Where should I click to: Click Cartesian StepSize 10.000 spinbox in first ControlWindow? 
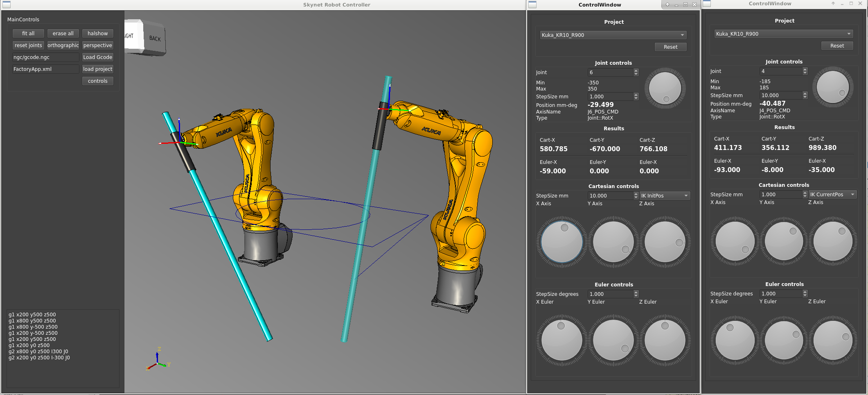click(x=613, y=196)
